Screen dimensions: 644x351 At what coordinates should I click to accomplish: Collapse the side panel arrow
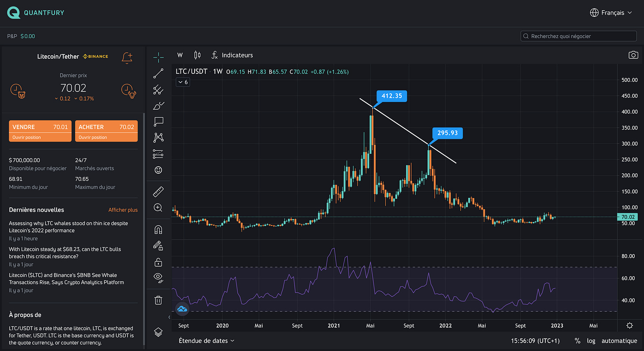coord(169,317)
